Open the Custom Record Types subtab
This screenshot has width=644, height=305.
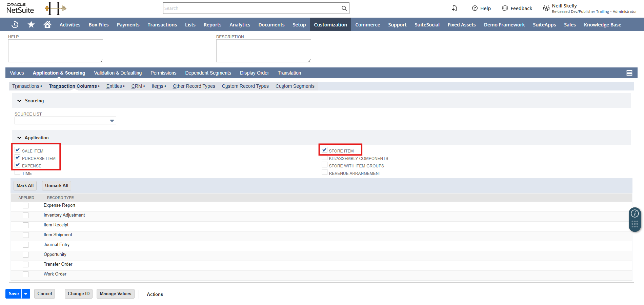click(x=245, y=86)
